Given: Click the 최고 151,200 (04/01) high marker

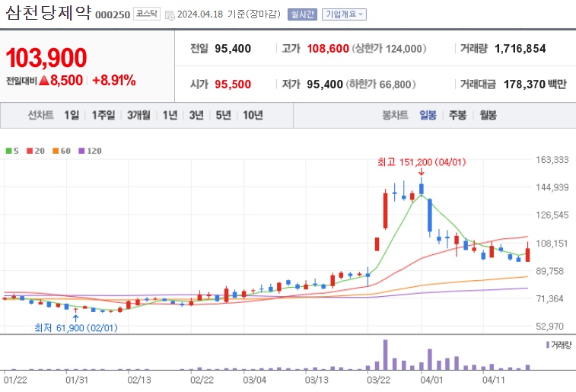Looking at the screenshot, I should coord(422,162).
